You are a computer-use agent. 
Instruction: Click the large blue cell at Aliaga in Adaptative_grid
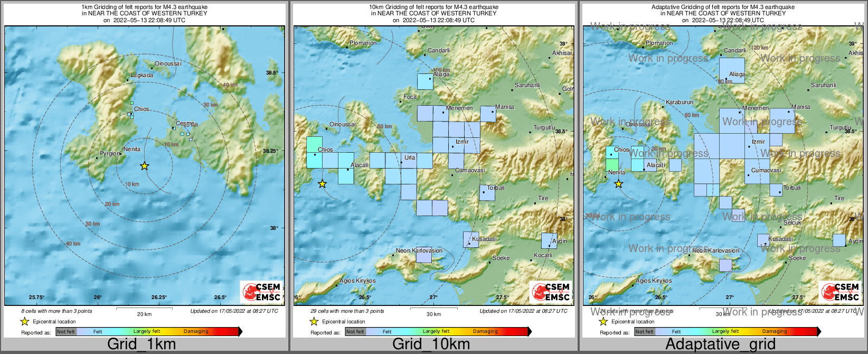pyautogui.click(x=732, y=70)
